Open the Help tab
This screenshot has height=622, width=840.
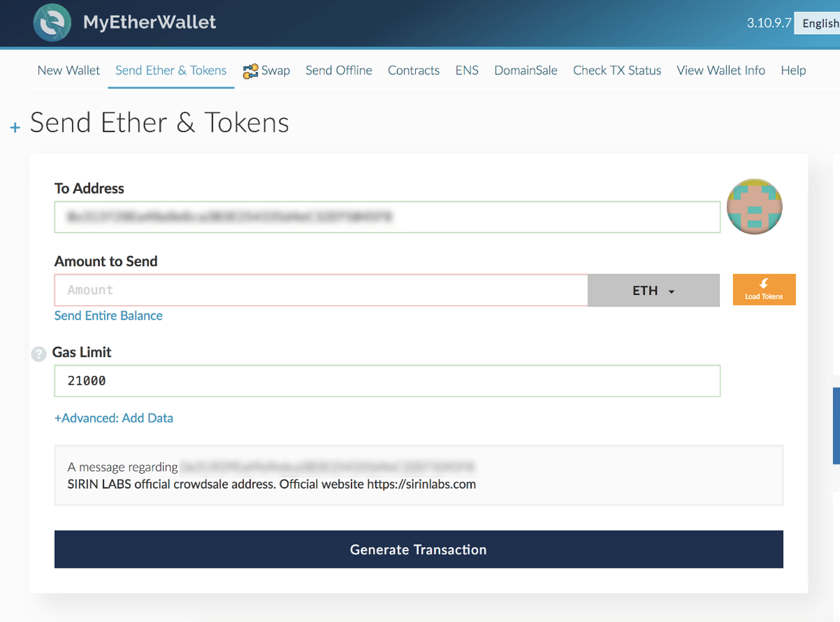coord(793,70)
